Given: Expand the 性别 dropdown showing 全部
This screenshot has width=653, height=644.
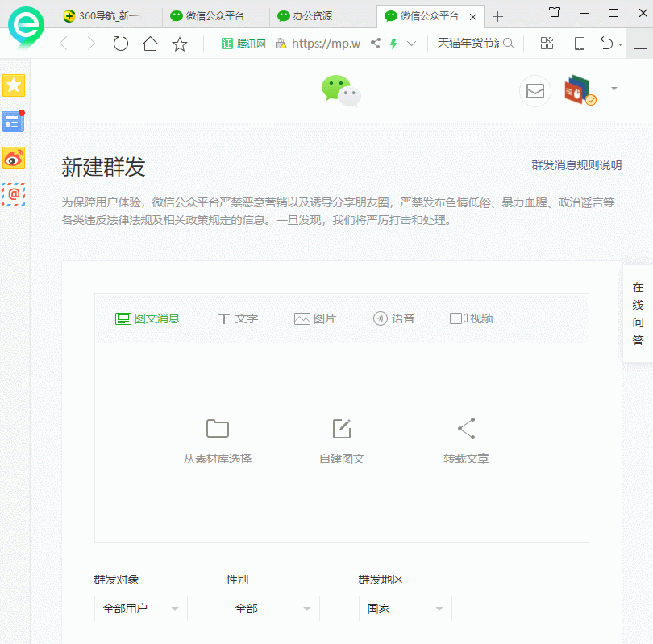Looking at the screenshot, I should [x=272, y=609].
